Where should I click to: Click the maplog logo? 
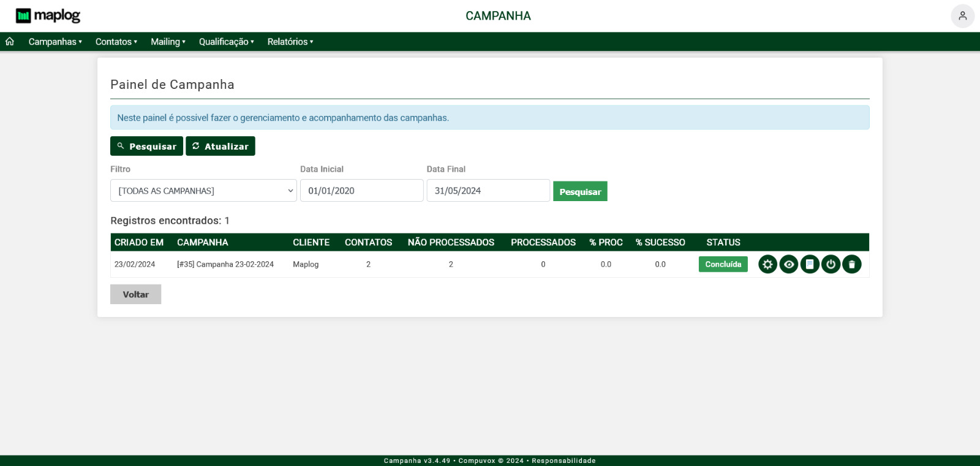(48, 16)
